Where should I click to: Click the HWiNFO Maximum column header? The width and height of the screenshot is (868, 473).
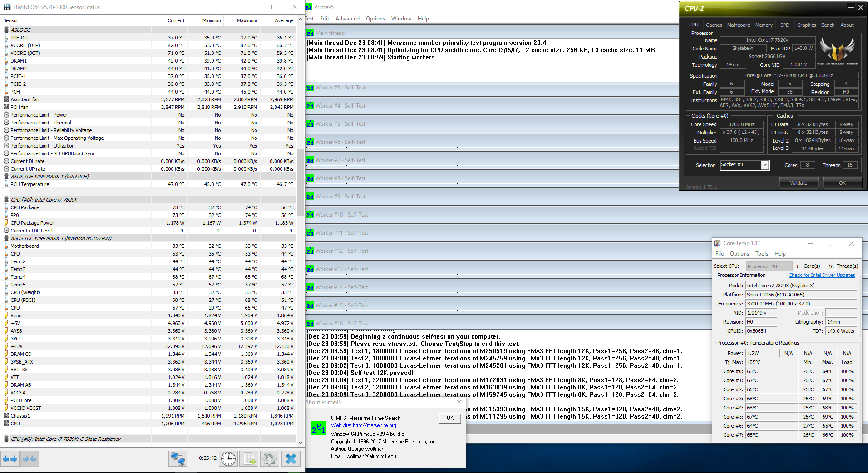pyautogui.click(x=242, y=20)
